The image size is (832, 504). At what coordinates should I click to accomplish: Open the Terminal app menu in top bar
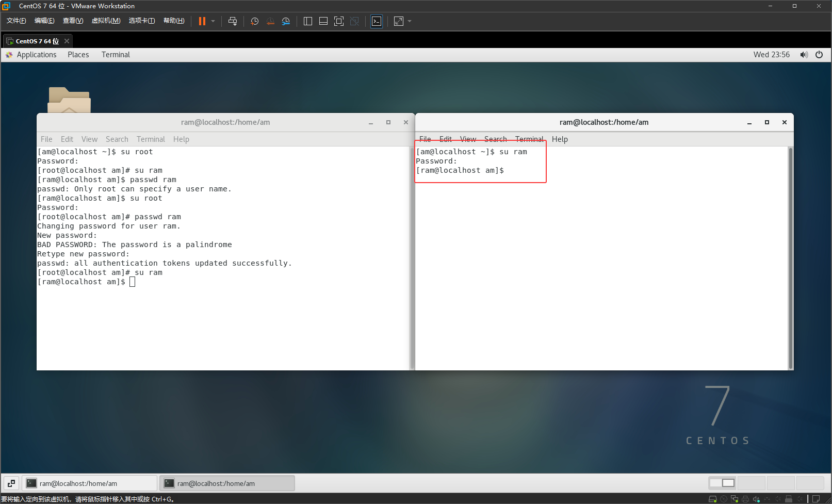(116, 55)
